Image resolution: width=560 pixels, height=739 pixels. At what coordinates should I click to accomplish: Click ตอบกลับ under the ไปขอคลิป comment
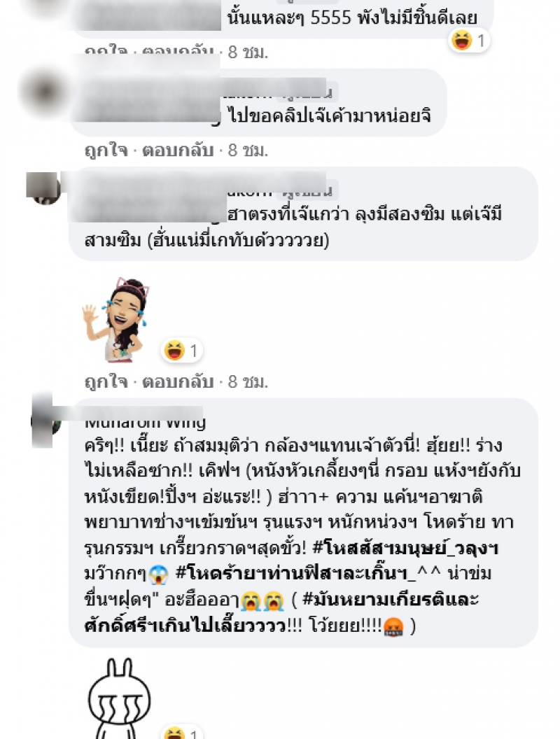(x=178, y=150)
